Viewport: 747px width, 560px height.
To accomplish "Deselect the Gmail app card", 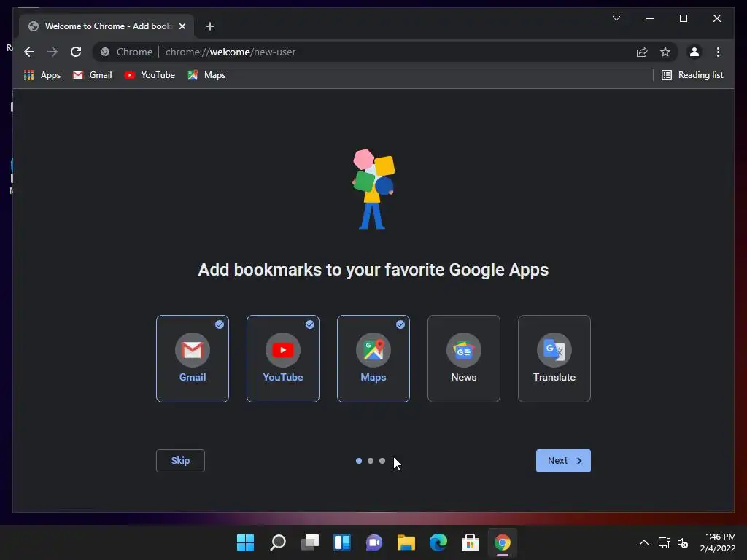I will 193,359.
